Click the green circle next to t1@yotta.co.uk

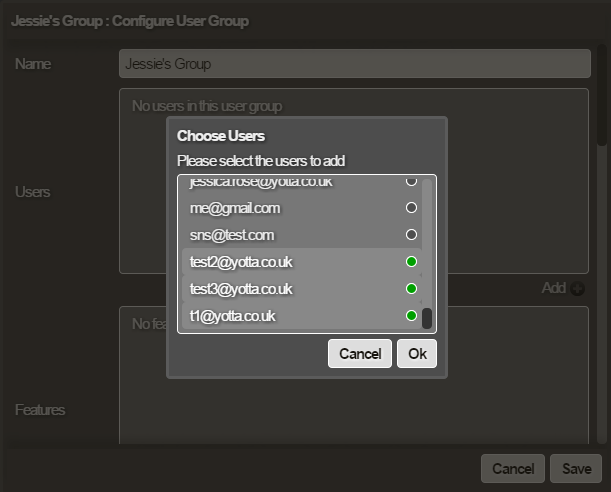[410, 316]
